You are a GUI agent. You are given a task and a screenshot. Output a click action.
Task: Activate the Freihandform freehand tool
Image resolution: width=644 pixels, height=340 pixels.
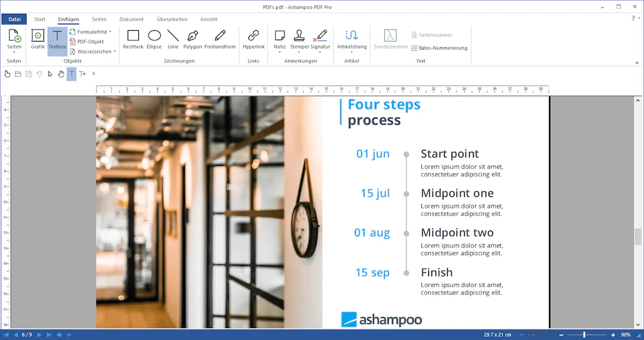tap(220, 40)
